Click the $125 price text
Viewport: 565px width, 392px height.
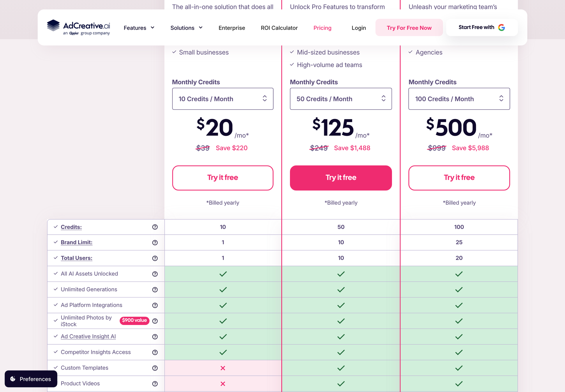click(x=333, y=127)
